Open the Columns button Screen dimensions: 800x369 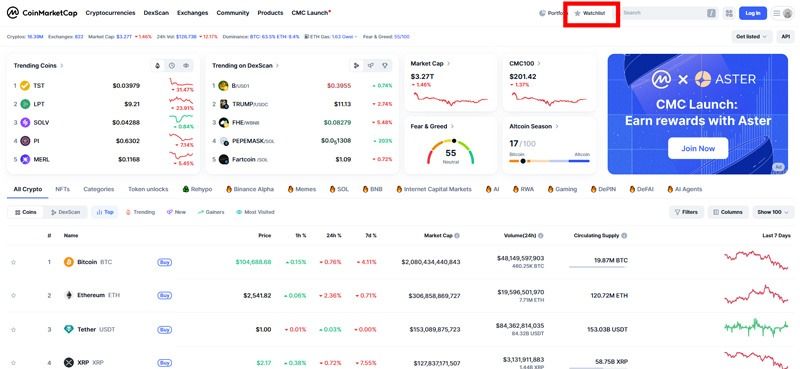point(728,212)
